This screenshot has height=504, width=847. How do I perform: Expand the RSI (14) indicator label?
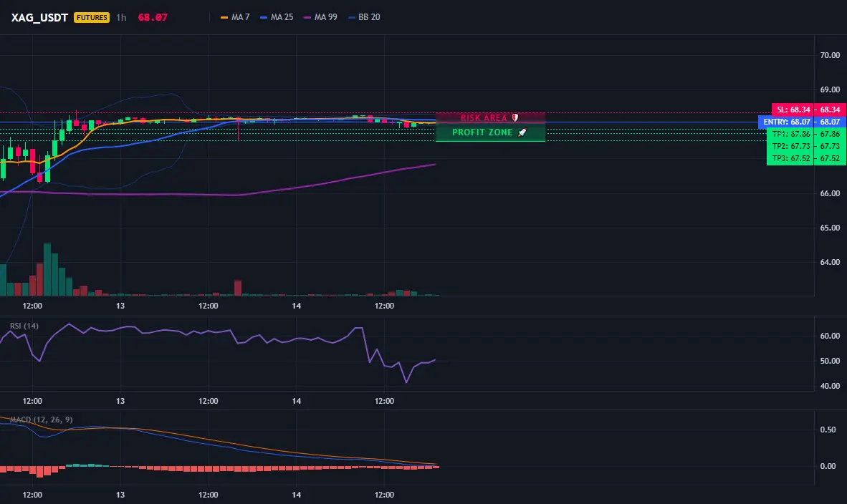click(24, 326)
